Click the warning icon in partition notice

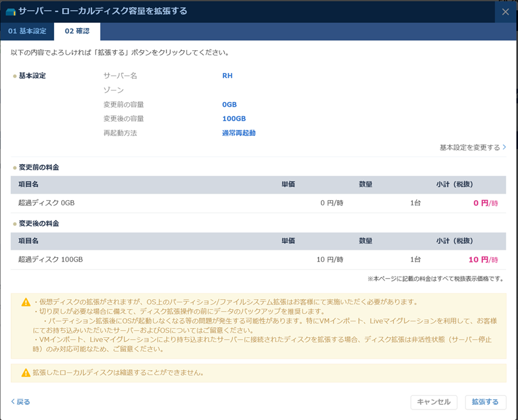[26, 302]
